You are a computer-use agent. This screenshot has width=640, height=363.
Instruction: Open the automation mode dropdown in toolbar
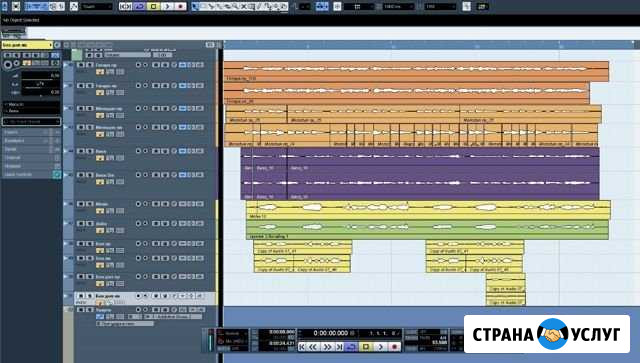coord(97,7)
